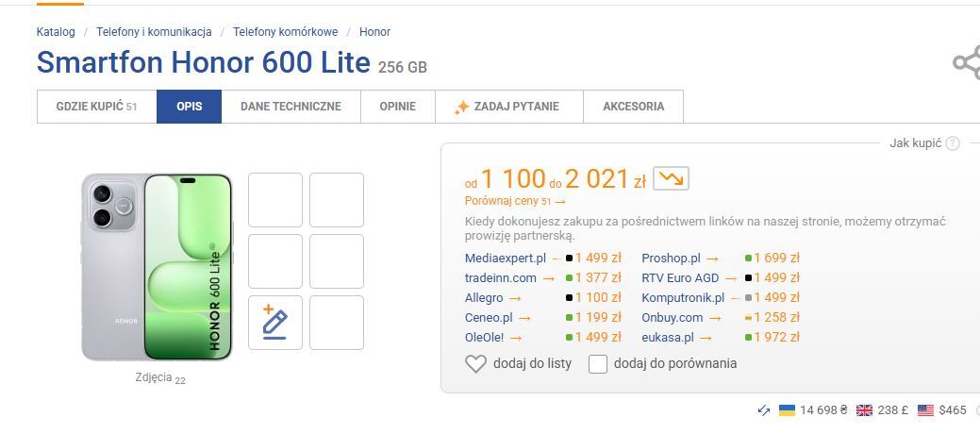Image resolution: width=980 pixels, height=434 pixels.
Task: Click the 1 377 zł tradeinn.com price
Action: click(x=598, y=277)
